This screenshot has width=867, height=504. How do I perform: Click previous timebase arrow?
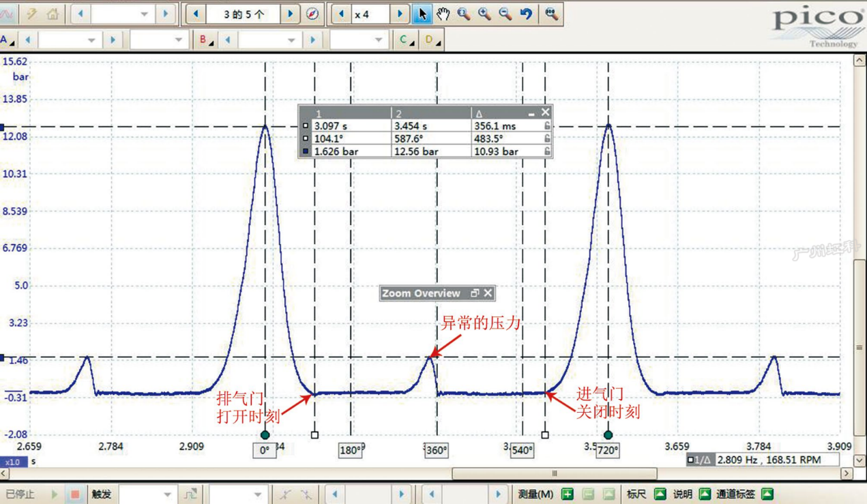[80, 14]
